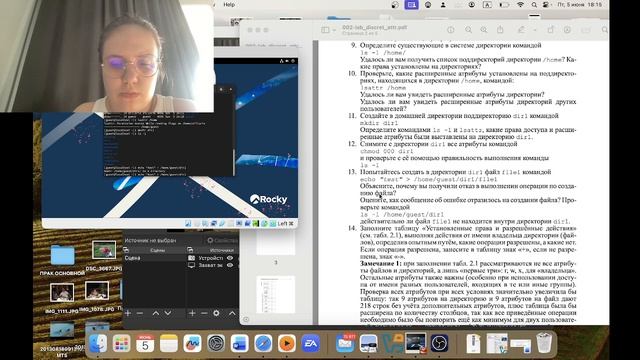
Task: Open markup dropdown arrow in Preview toolbar
Action: click(534, 30)
